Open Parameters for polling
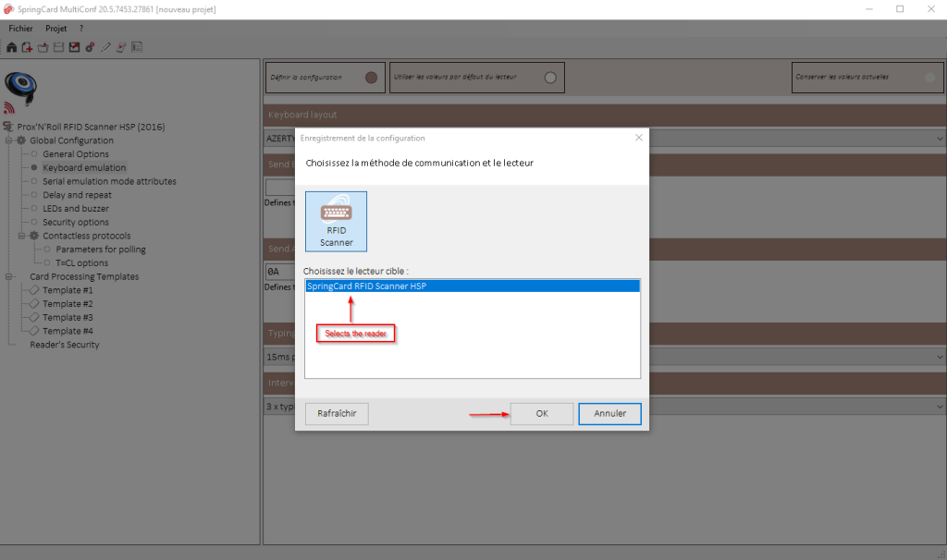 (x=100, y=250)
